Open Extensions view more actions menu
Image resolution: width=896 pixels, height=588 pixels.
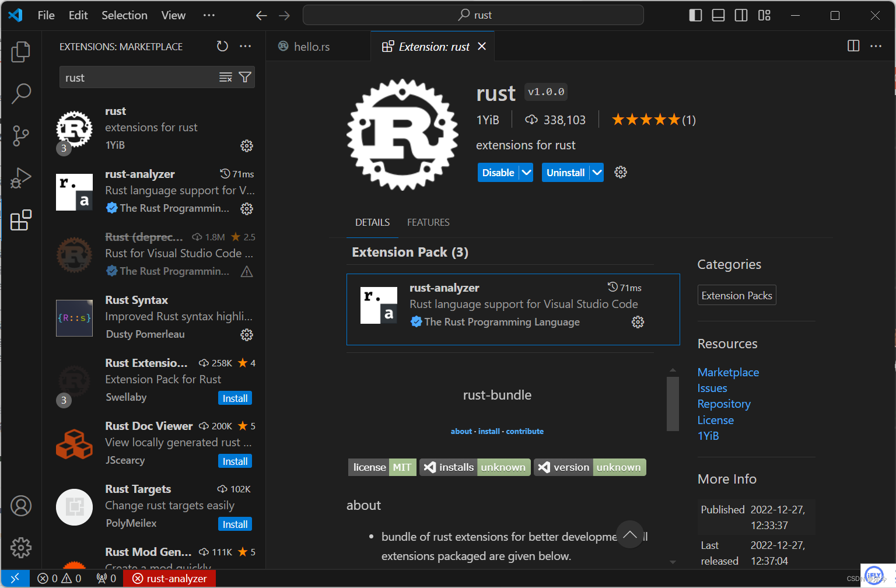pyautogui.click(x=246, y=46)
